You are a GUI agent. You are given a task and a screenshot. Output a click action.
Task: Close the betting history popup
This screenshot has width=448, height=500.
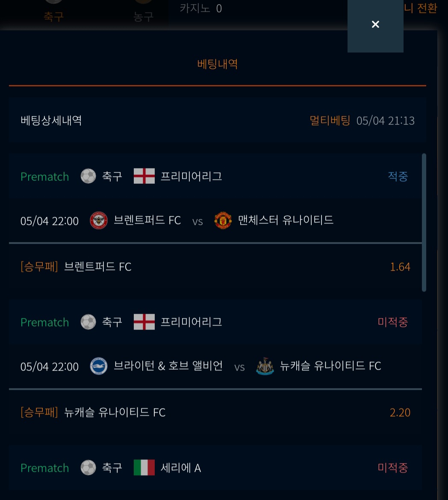[375, 24]
